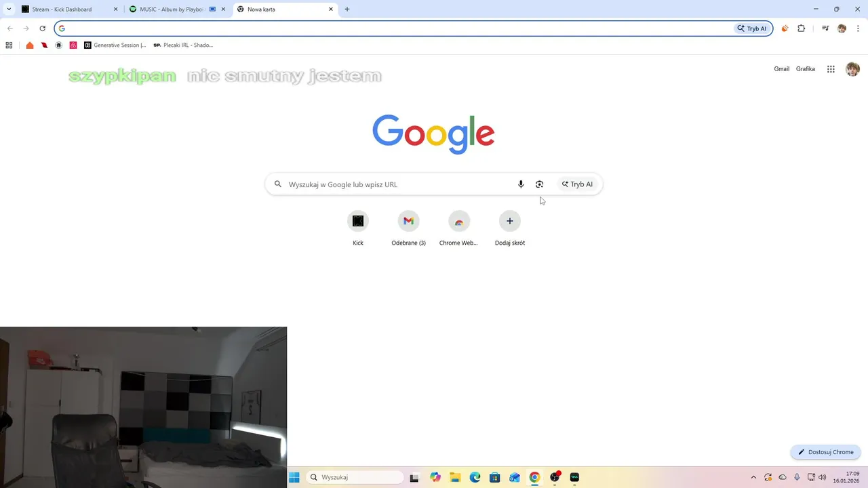Screen dimensions: 868x488
Task: Open the tab search dropdown arrow
Action: click(x=9, y=9)
